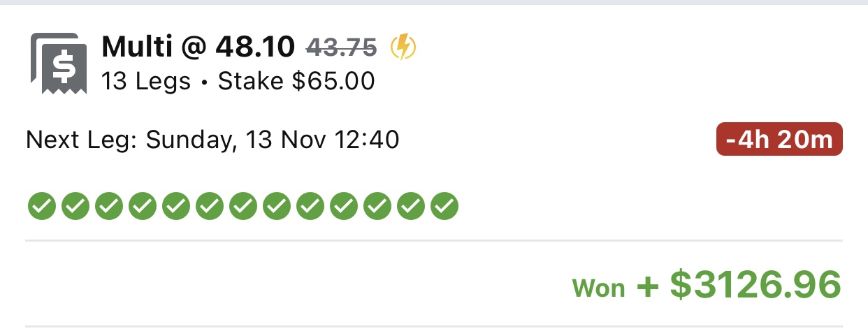868x331 pixels.
Task: Tap the red -4h 20m countdown badge
Action: click(780, 140)
